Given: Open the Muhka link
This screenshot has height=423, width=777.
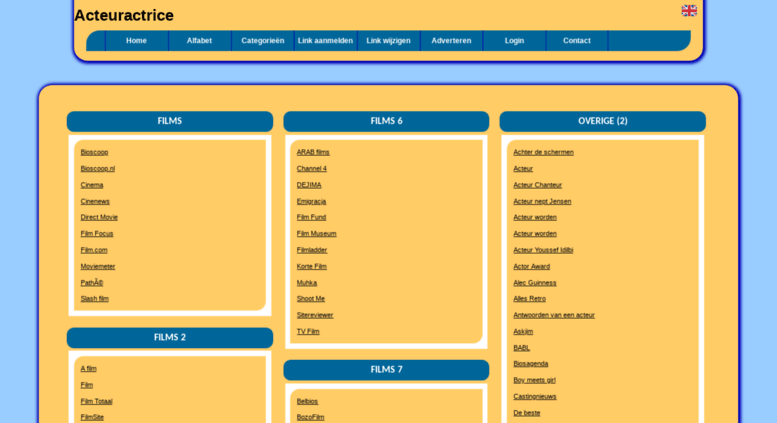Looking at the screenshot, I should pyautogui.click(x=307, y=282).
